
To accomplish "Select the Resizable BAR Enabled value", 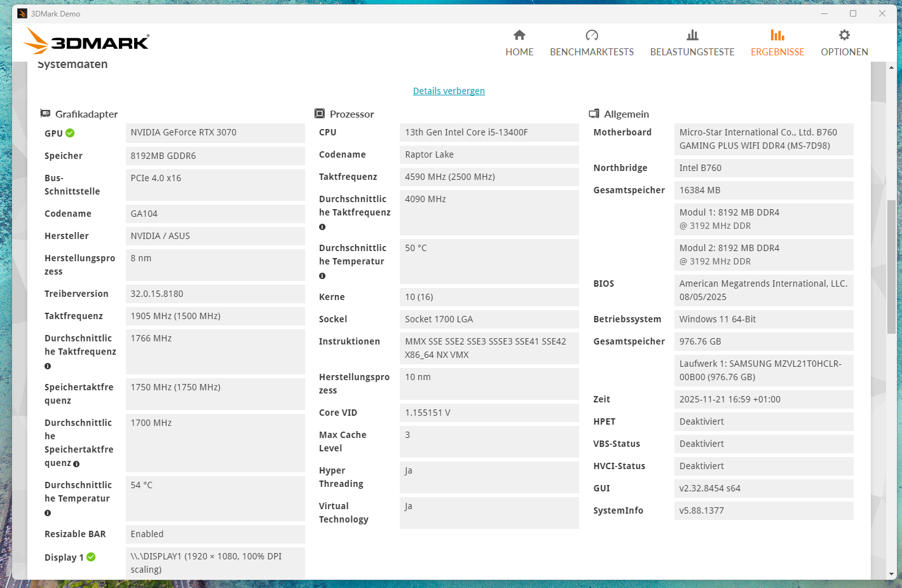I will [x=215, y=534].
